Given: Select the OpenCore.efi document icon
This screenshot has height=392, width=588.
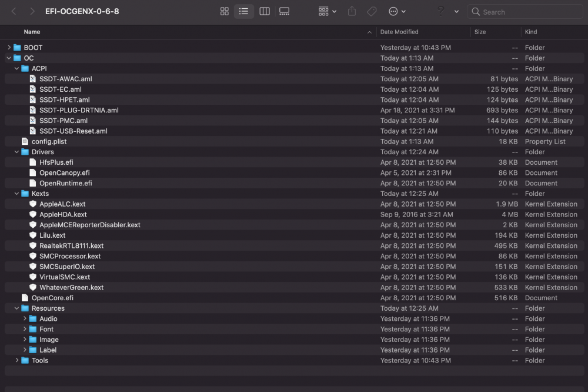Looking at the screenshot, I should coord(25,298).
